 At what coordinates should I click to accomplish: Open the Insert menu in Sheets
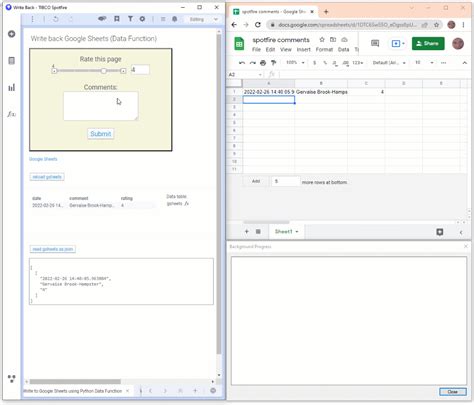point(303,50)
